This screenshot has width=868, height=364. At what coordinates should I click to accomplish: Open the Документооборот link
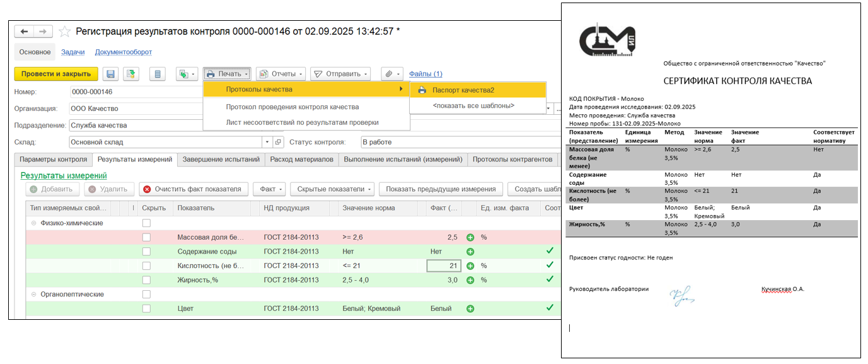pyautogui.click(x=124, y=52)
